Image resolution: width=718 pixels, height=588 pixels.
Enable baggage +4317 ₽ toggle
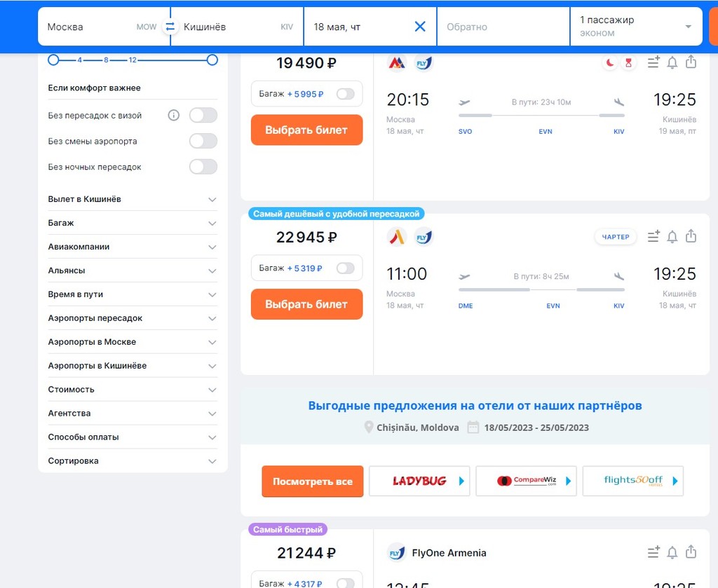coord(345,583)
